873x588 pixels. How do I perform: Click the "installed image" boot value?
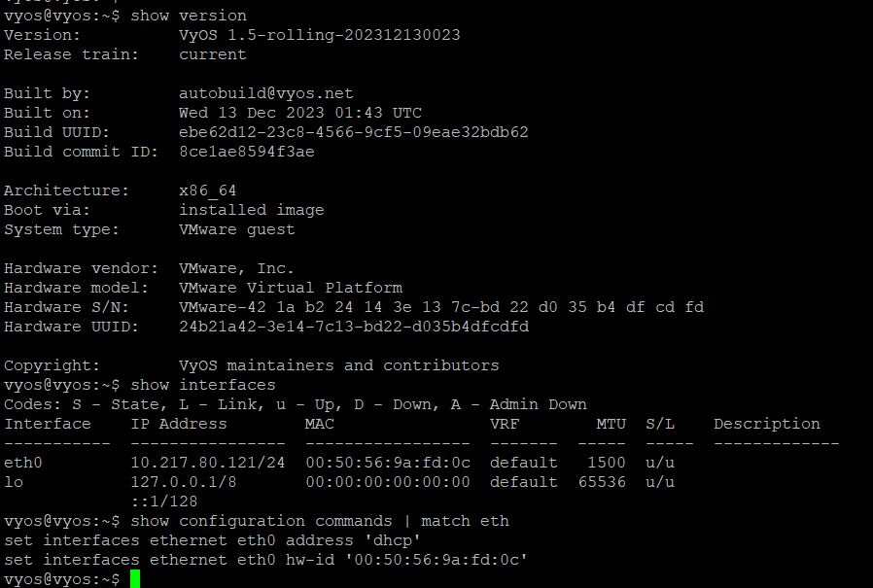[251, 210]
